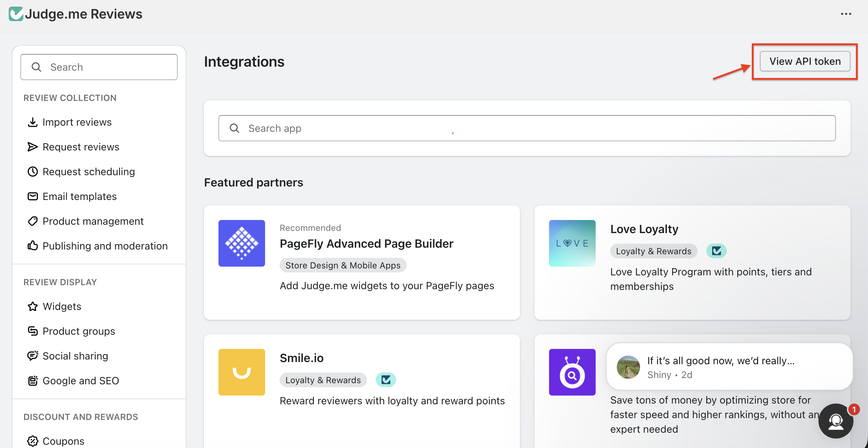Click PageFly Advanced Page Builder title

pos(366,243)
